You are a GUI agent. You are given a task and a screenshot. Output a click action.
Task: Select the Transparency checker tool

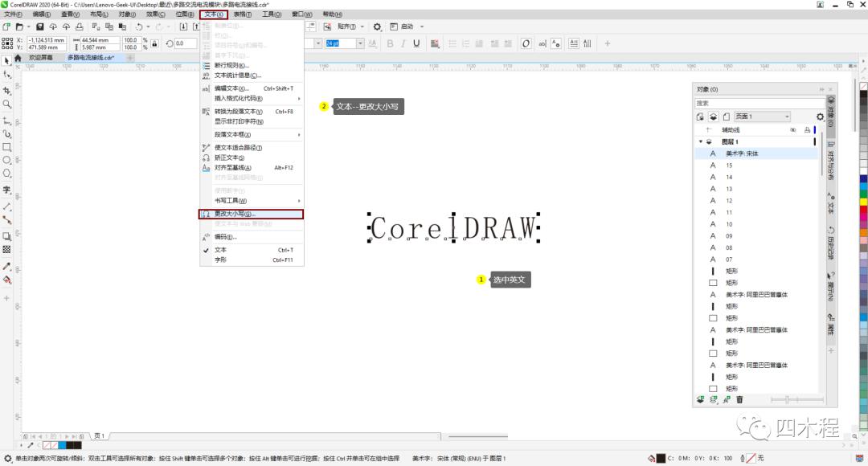click(6, 250)
